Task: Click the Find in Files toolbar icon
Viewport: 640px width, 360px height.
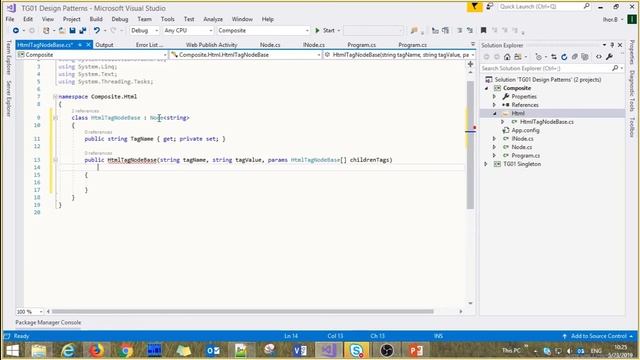Action: pyautogui.click(x=414, y=31)
